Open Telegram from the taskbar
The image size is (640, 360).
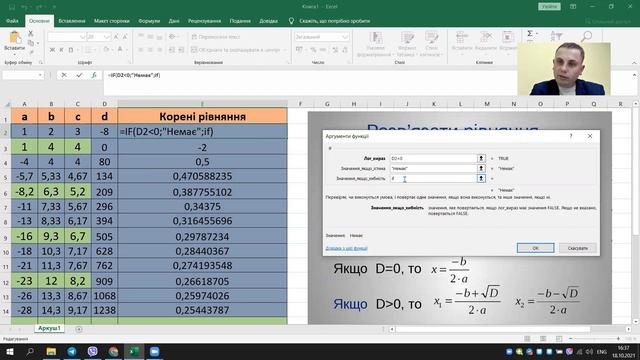click(x=72, y=351)
